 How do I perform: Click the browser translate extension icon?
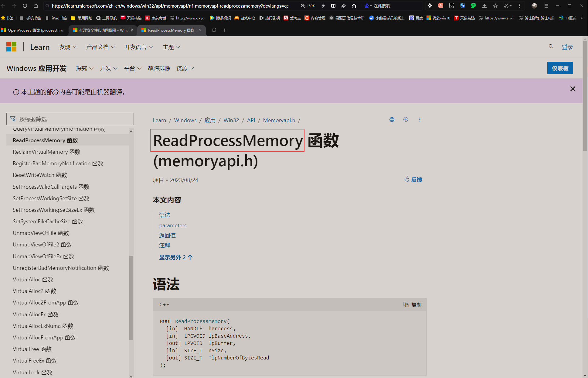[x=462, y=6]
